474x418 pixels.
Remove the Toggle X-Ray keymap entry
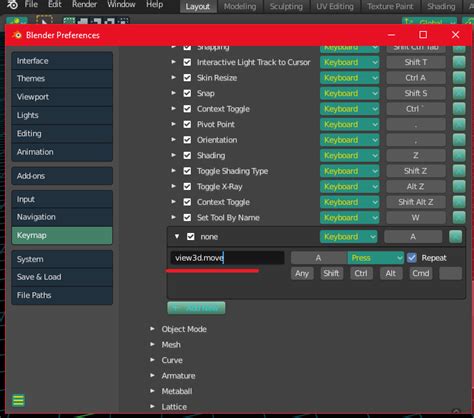459,186
